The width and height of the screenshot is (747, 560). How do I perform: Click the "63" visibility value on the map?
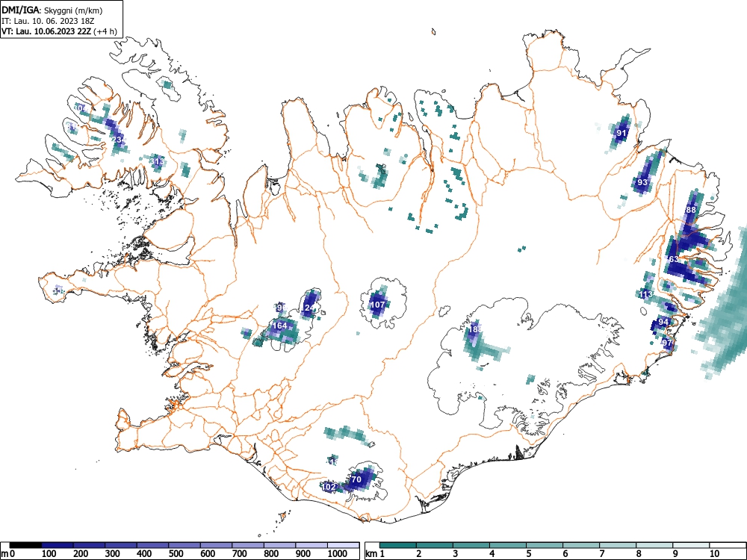click(x=674, y=259)
